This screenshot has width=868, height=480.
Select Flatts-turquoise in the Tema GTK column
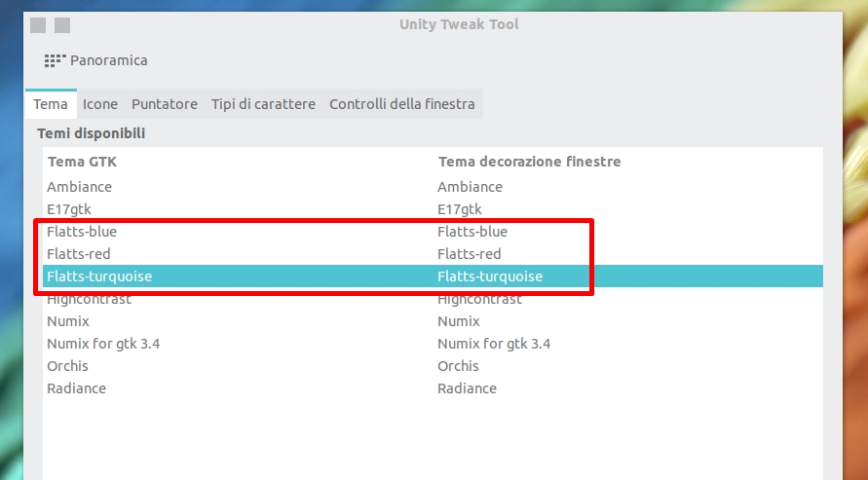(x=99, y=277)
